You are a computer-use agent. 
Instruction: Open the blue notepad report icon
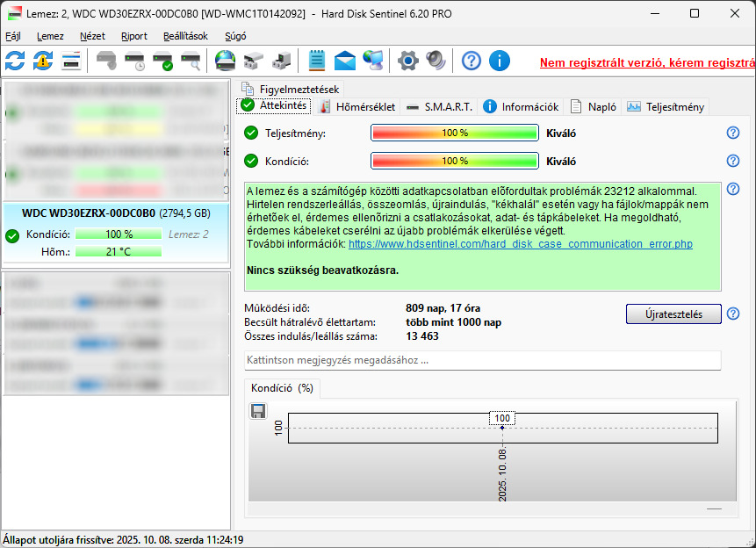[x=317, y=61]
